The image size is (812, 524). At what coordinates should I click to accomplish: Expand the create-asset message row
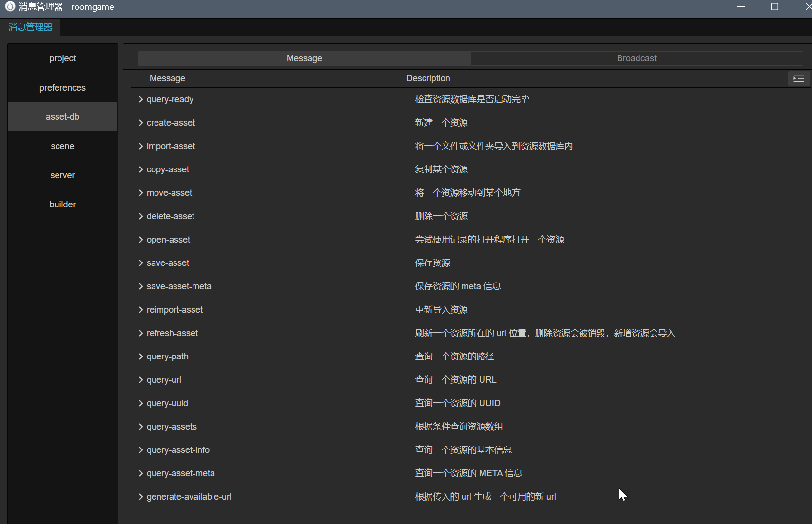click(141, 123)
